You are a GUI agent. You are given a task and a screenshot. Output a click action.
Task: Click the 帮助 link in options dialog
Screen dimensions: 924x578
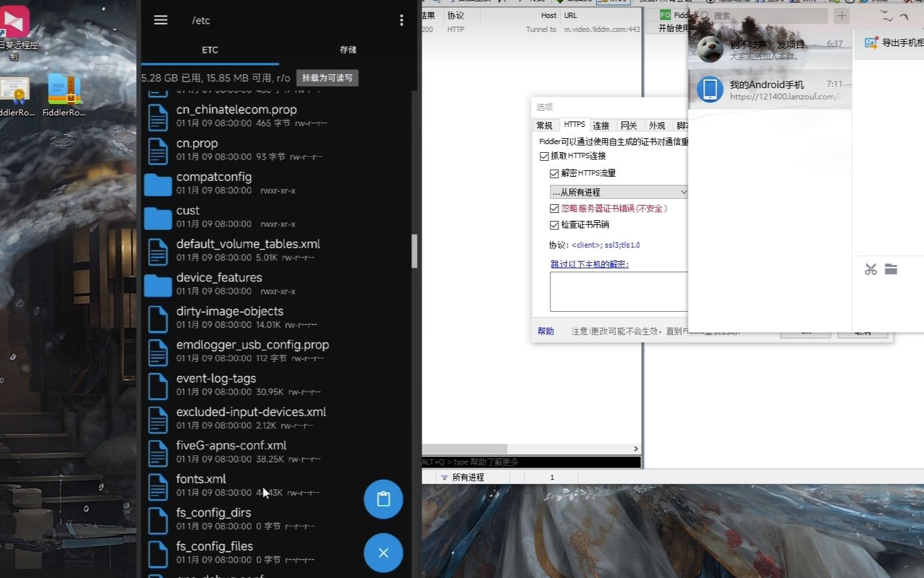546,331
